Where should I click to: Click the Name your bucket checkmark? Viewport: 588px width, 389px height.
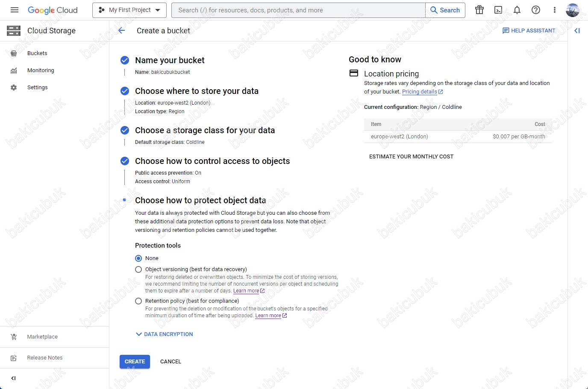(x=125, y=60)
